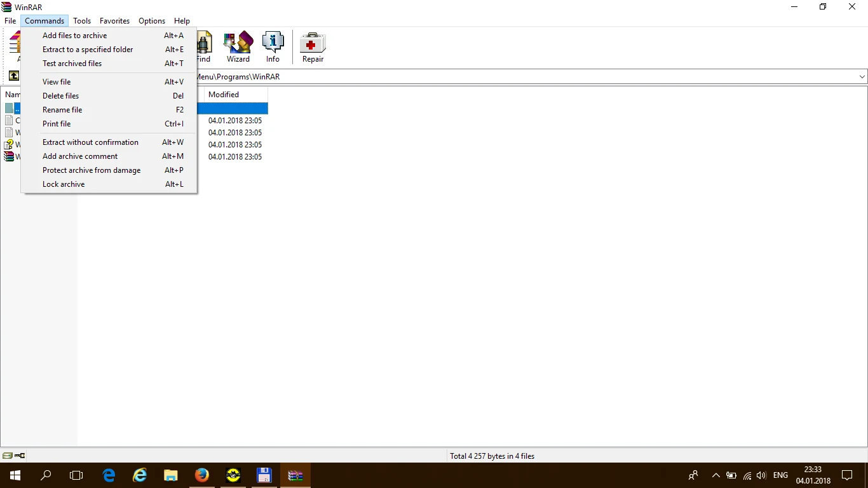Choose Delete files menu entry
Viewport: 868px width, 488px height.
click(109, 96)
